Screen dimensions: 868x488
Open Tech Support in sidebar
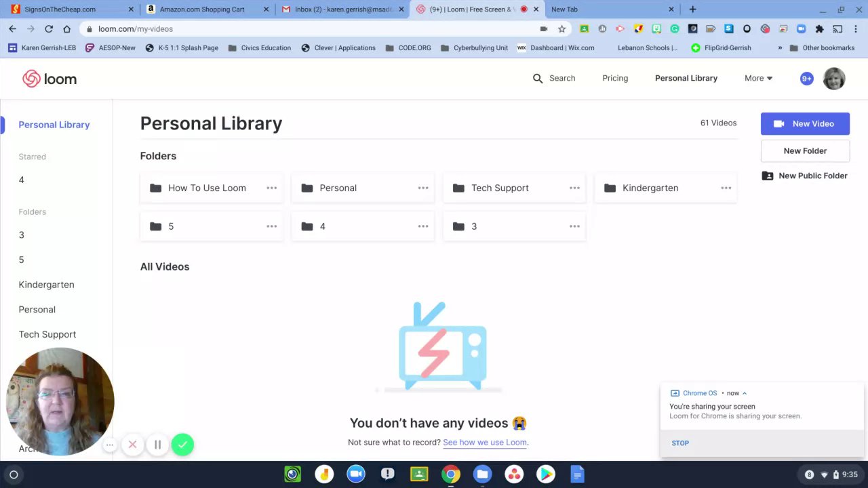tap(47, 334)
